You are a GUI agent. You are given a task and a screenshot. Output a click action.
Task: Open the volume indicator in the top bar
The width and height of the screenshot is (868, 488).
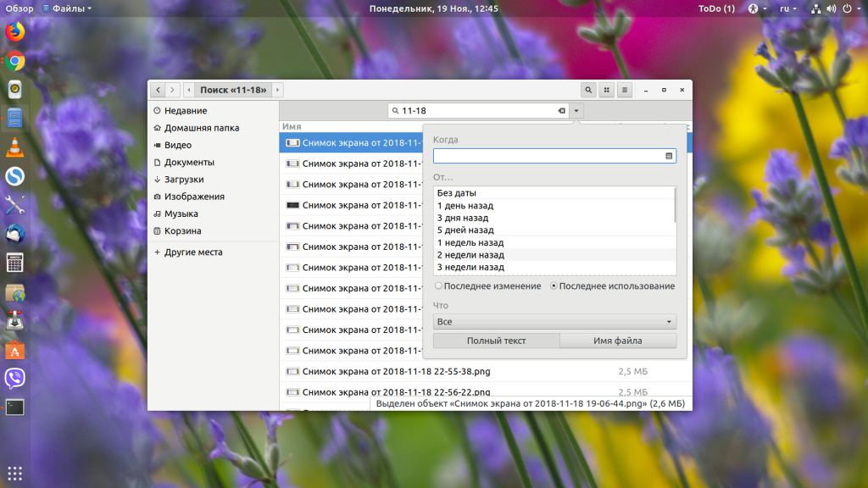831,8
